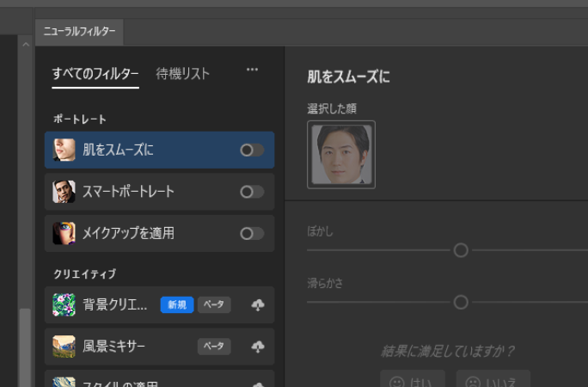The height and width of the screenshot is (387, 588).
Task: Turn on the スマートポートレート toggle
Action: pyautogui.click(x=252, y=192)
